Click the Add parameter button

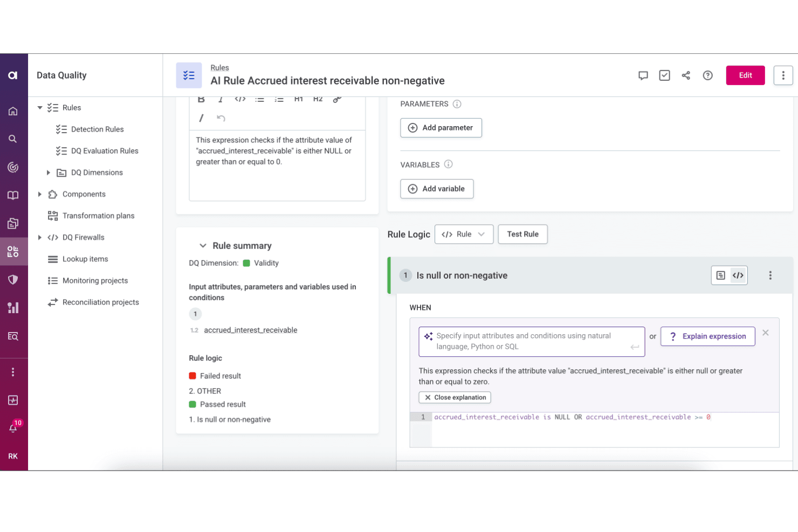click(x=441, y=128)
